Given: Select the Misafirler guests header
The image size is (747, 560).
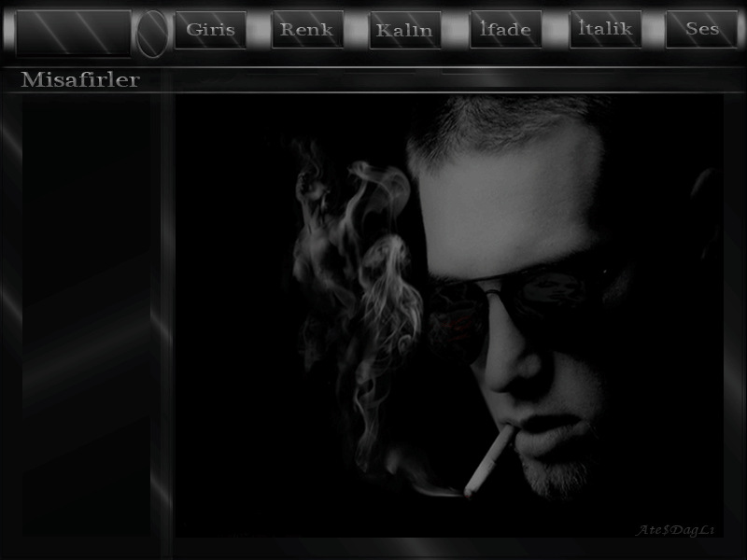Looking at the screenshot, I should click(x=80, y=80).
